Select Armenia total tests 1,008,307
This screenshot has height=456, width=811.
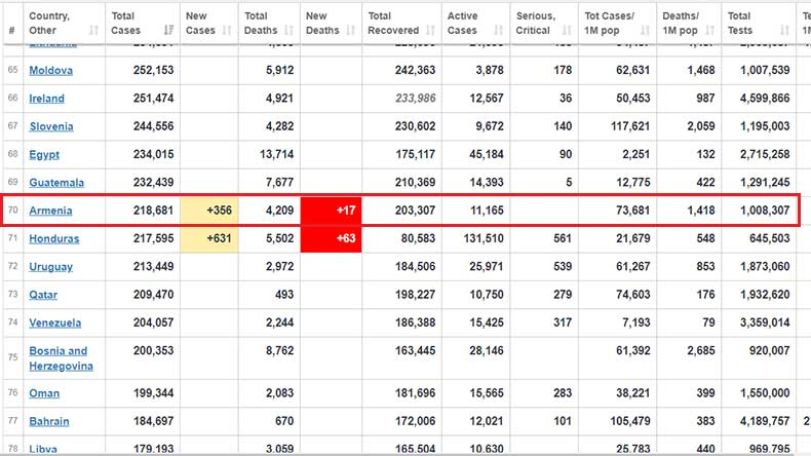click(765, 210)
